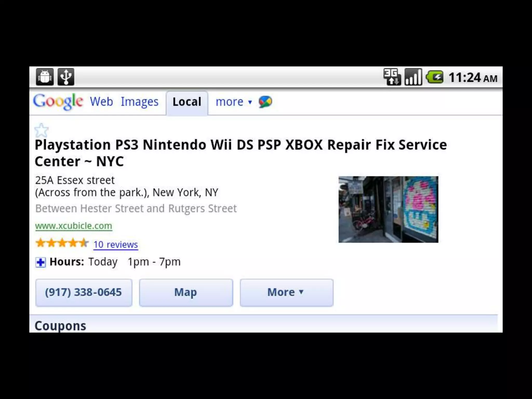The width and height of the screenshot is (532, 399).
Task: Open the 10 reviews link
Action: [116, 244]
